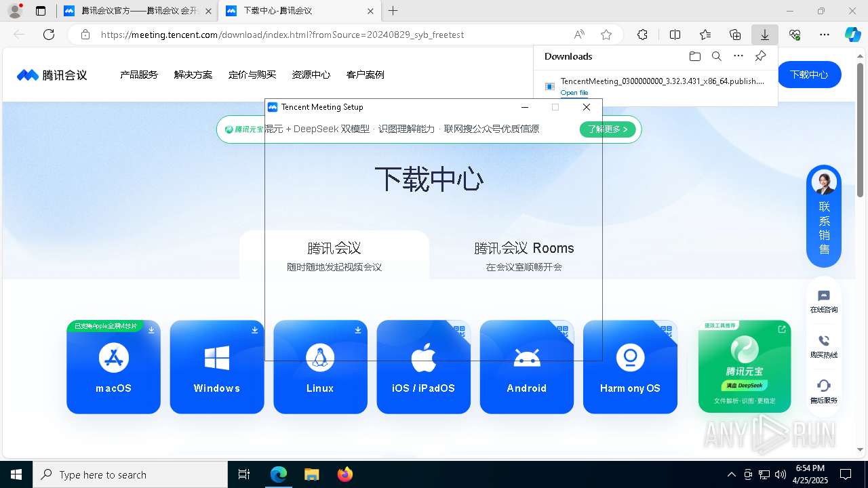
Task: Click the Linux download card
Action: point(320,367)
